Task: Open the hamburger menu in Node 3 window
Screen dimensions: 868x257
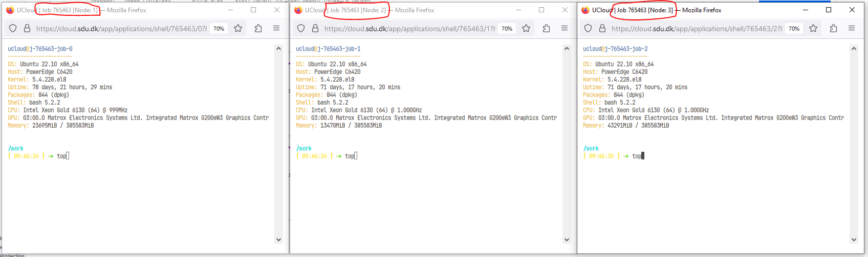Action: pyautogui.click(x=852, y=29)
